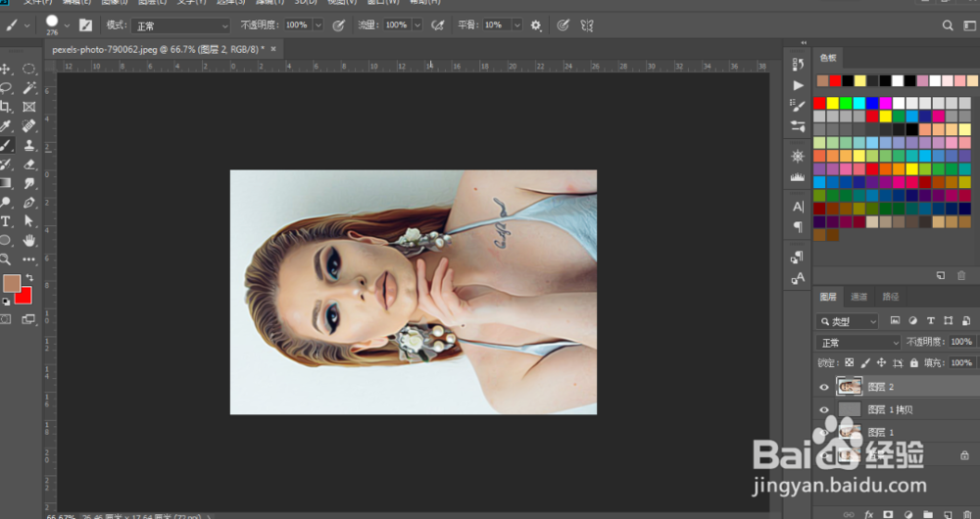Viewport: 980px width, 519px height.
Task: Close the pexels-photo-790062.jpeg document tab
Action: pos(273,49)
